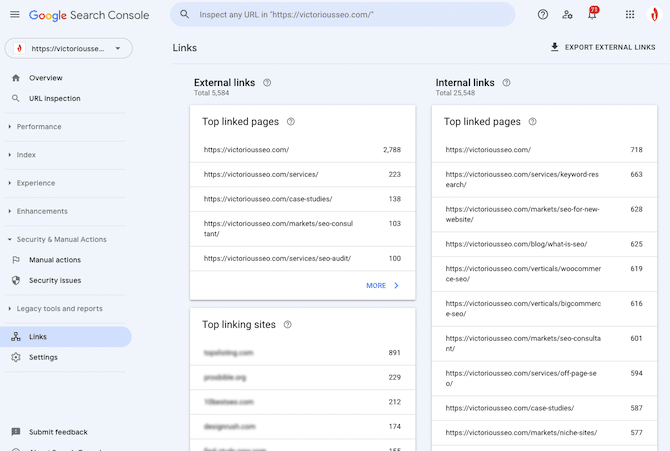Open external row markets/seo-consultant/ with 103
This screenshot has height=451, width=670.
(x=303, y=229)
